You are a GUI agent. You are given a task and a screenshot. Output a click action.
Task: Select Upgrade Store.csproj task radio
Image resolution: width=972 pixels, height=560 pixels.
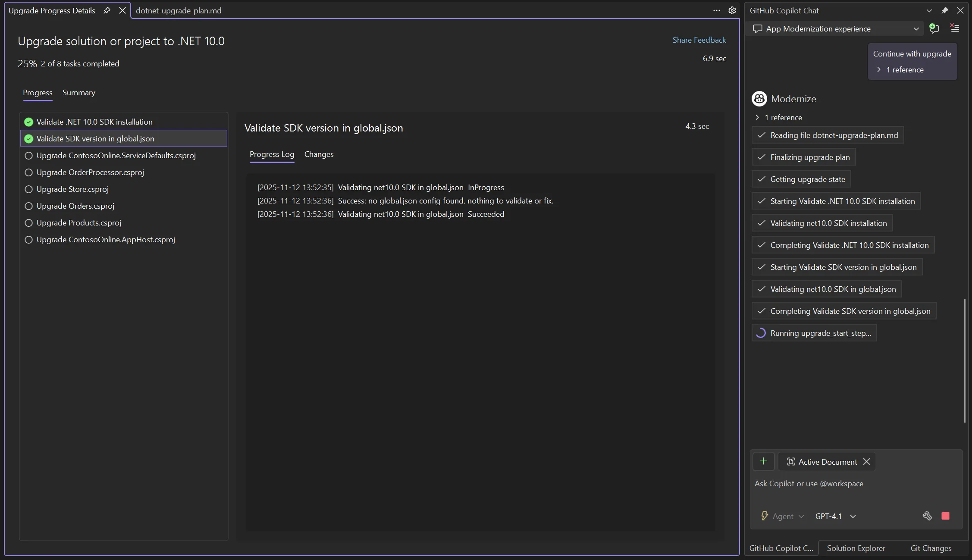click(x=29, y=189)
